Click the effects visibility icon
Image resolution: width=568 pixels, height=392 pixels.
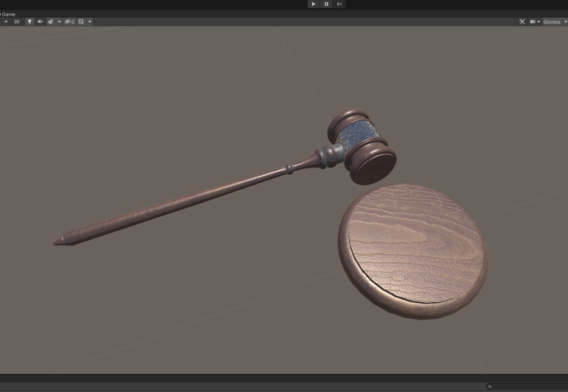point(52,21)
